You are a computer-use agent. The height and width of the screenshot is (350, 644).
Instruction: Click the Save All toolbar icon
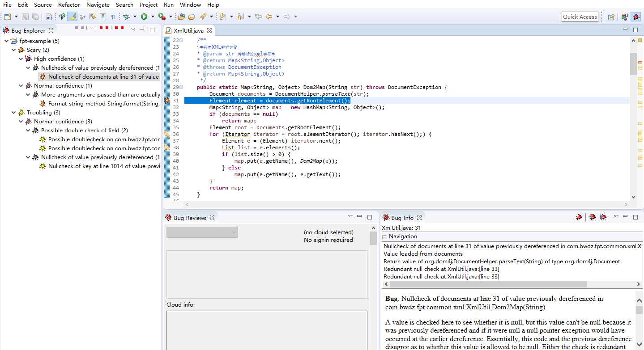[35, 17]
